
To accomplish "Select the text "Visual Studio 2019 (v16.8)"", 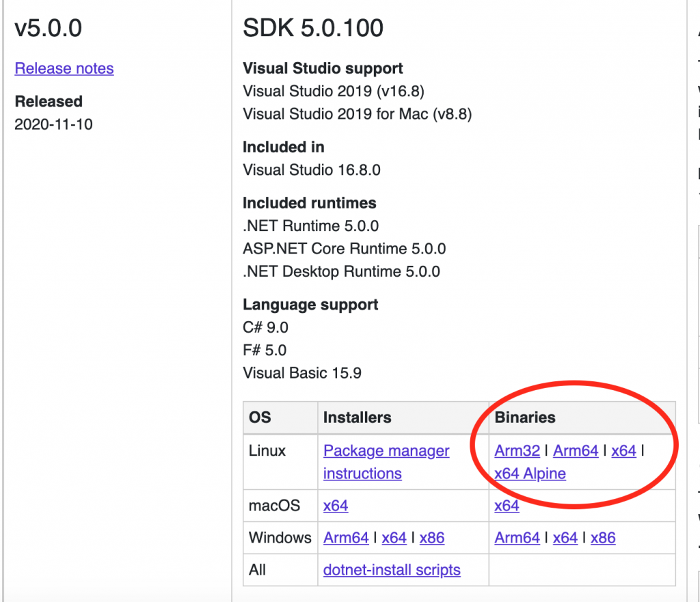I will 334,91.
